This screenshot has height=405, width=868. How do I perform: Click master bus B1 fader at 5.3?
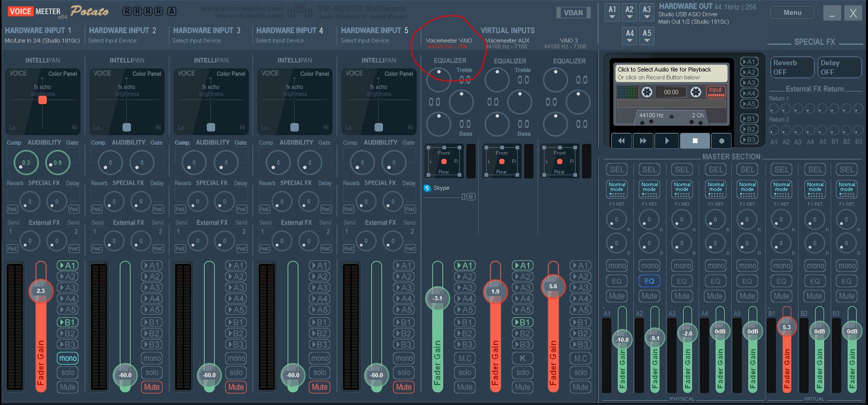pos(786,327)
